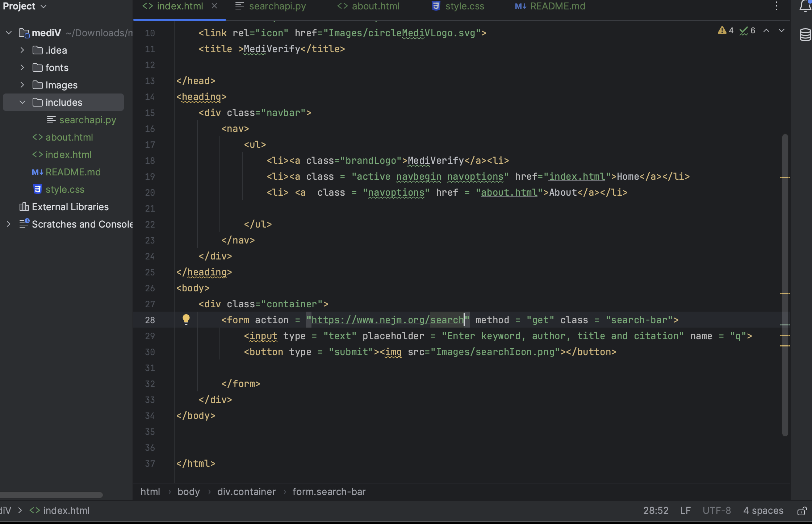Click the typo checkmark indicator showing 6

pyautogui.click(x=748, y=31)
